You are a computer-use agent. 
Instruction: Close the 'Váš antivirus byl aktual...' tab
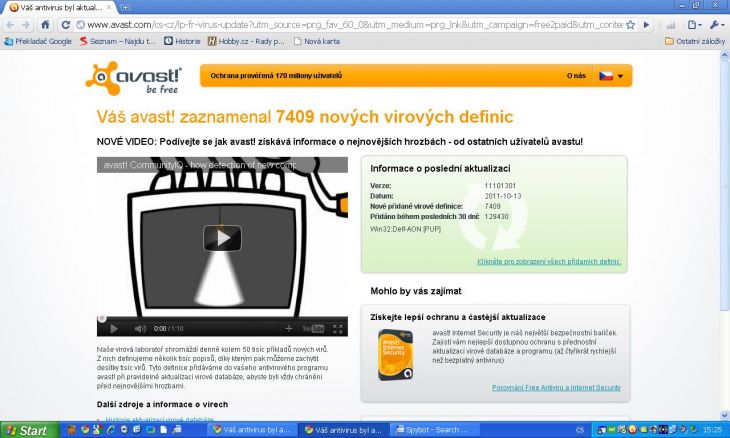click(x=109, y=7)
